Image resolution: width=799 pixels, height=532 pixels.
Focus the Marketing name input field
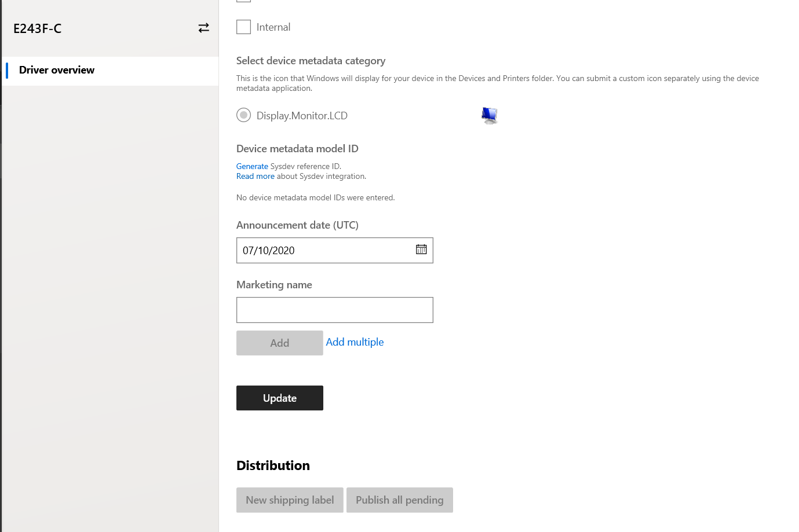[334, 310]
